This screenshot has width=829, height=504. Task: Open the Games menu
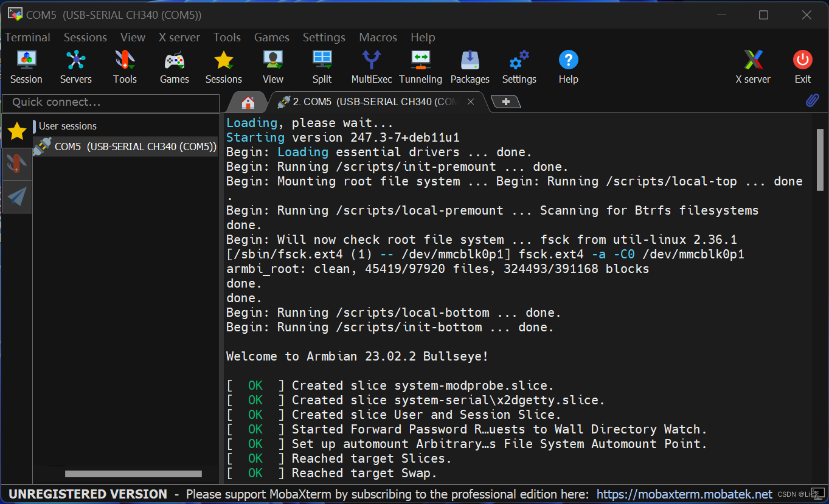272,37
